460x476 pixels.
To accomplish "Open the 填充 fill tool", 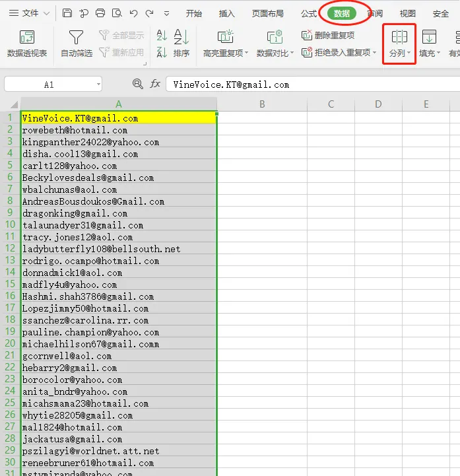I will (430, 44).
